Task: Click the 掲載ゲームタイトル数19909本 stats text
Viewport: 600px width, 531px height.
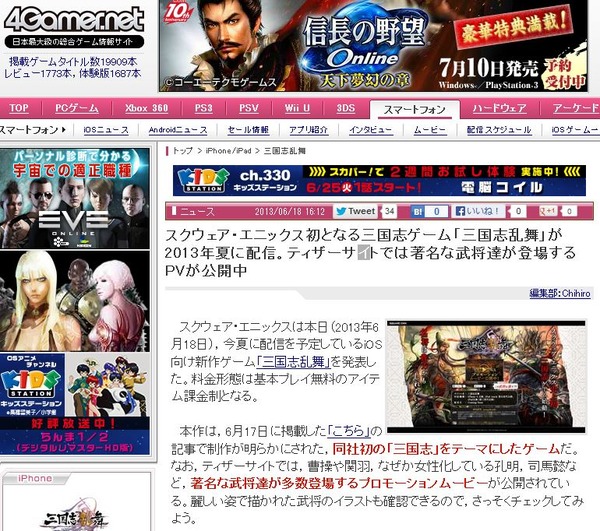Action: 73,62
